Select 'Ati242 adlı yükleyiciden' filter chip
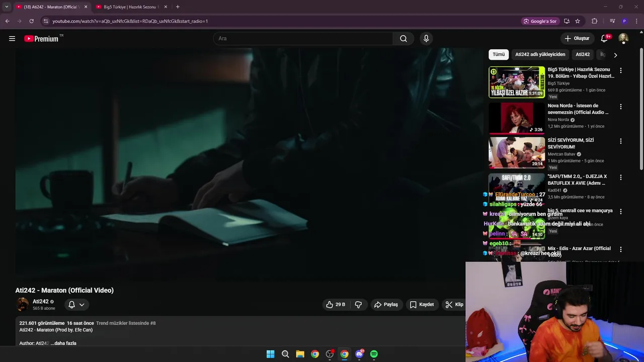 540,54
